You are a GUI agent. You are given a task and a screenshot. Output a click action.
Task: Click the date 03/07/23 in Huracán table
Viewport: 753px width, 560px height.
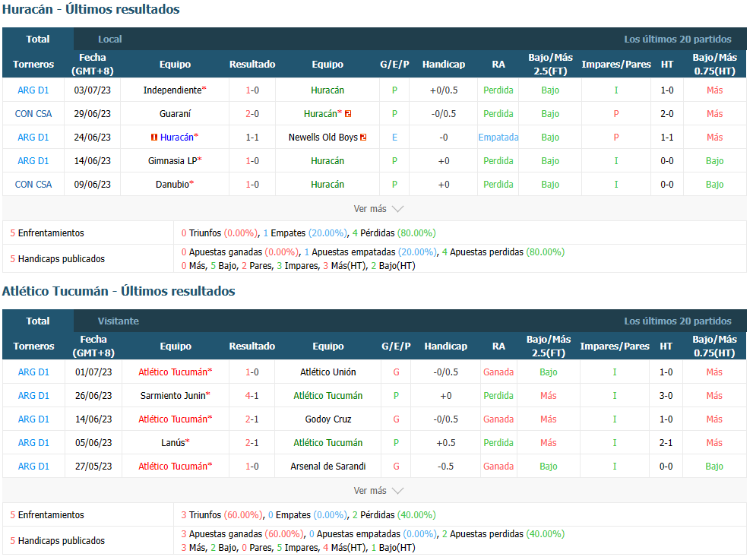click(x=92, y=90)
